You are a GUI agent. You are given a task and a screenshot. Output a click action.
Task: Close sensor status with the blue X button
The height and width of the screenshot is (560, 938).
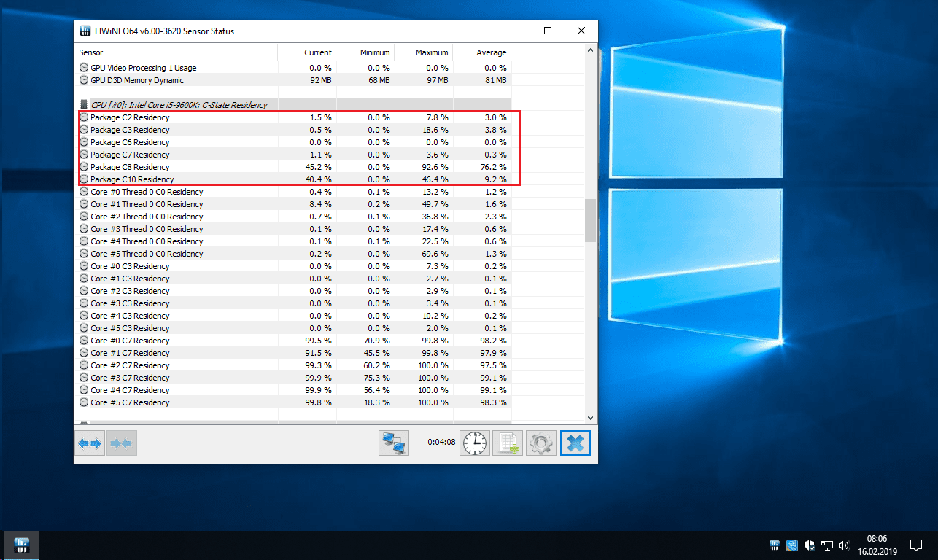click(575, 443)
